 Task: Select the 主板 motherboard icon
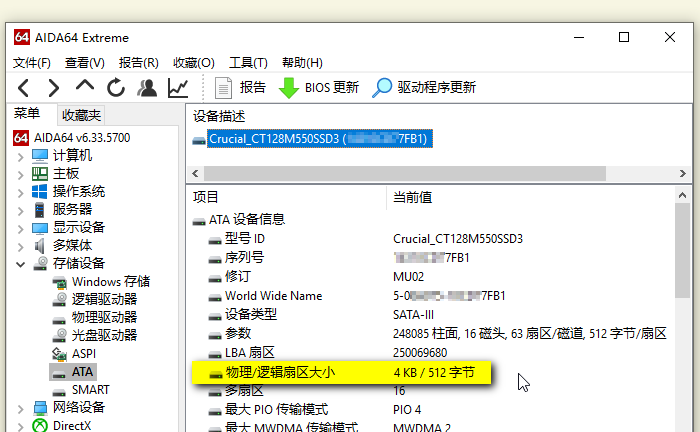coord(40,174)
